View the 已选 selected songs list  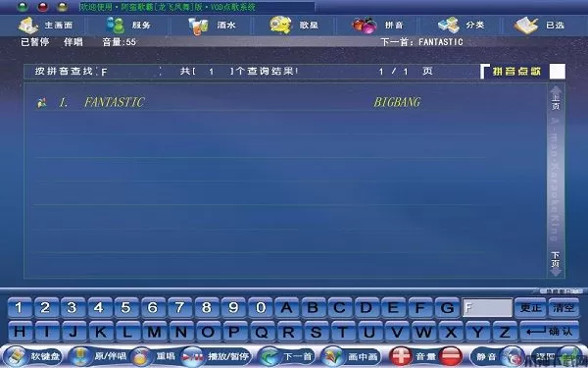(x=540, y=26)
